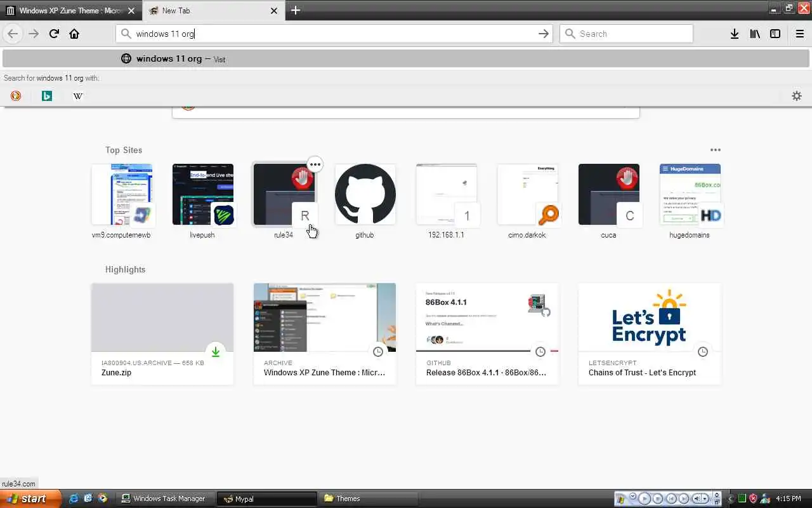Image resolution: width=812 pixels, height=508 pixels.
Task: Close the New Tab tab
Action: click(274, 11)
